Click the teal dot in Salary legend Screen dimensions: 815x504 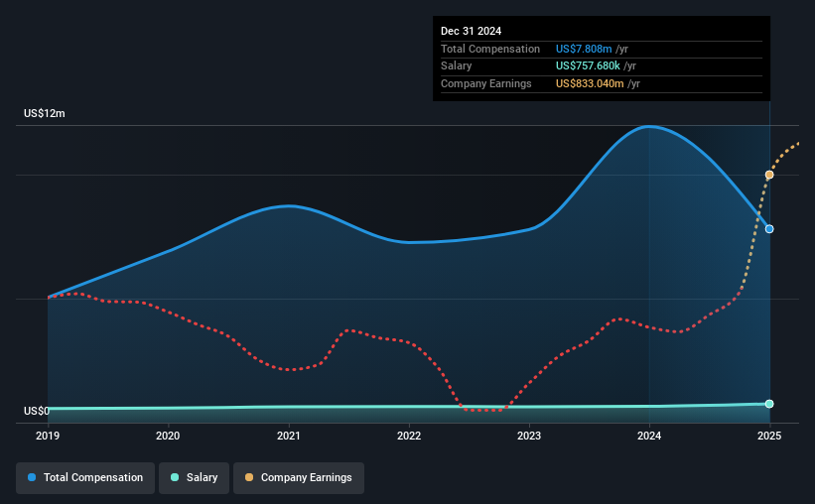click(175, 477)
